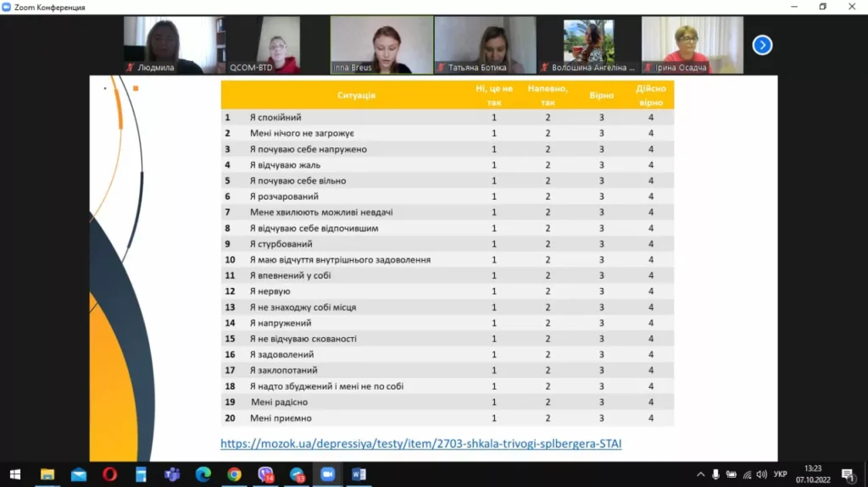The image size is (868, 487).
Task: Select the QCOM-BTD participant thumbnail
Action: [x=278, y=45]
